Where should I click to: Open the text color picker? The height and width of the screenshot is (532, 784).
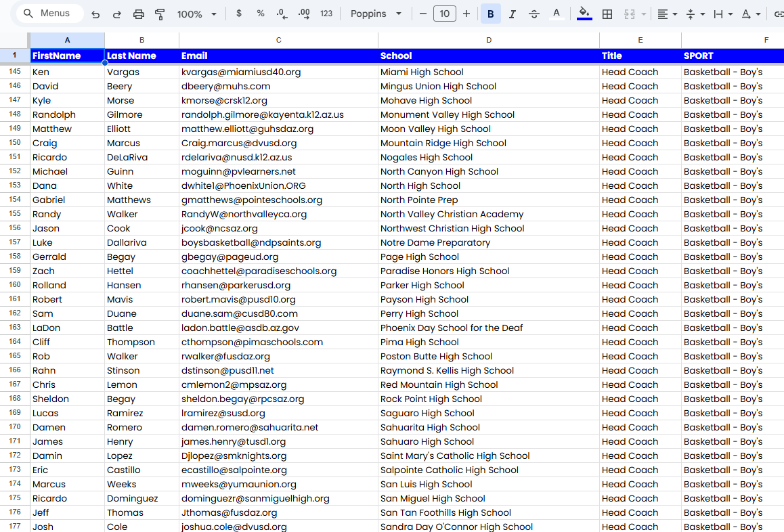point(556,14)
